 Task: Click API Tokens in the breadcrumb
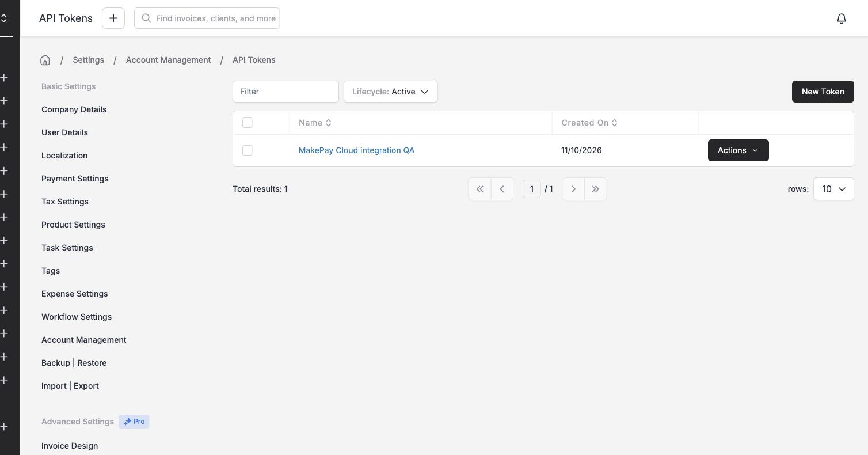click(x=254, y=60)
